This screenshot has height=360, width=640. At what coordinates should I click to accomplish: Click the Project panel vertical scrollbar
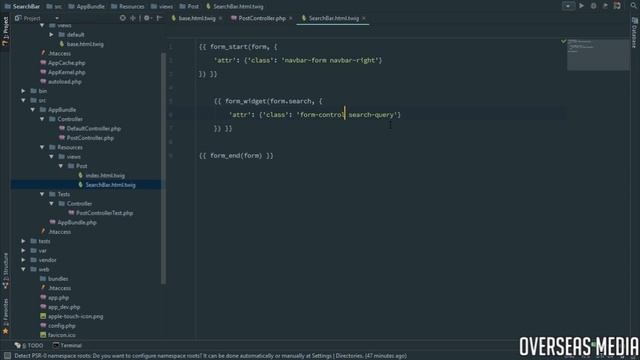coord(164,168)
